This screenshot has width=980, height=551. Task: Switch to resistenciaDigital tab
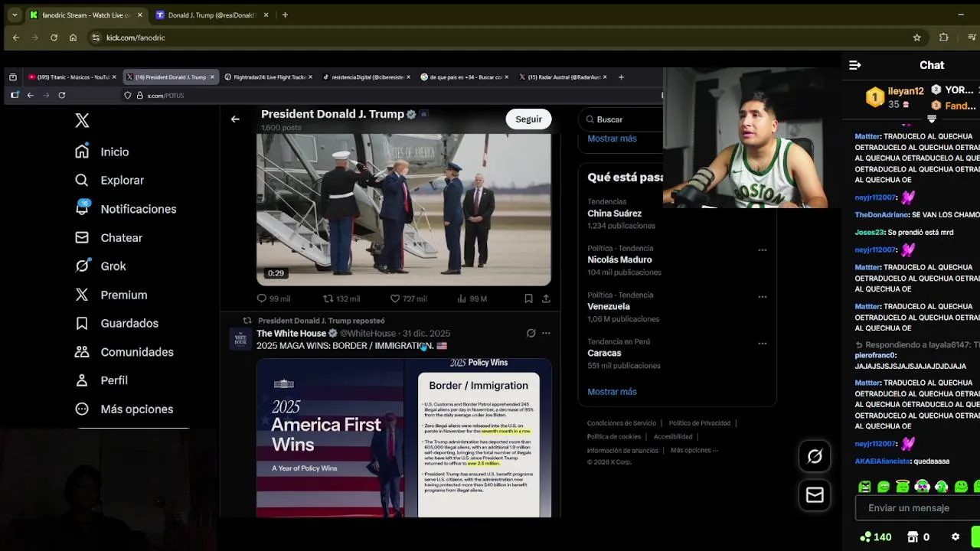pos(366,77)
